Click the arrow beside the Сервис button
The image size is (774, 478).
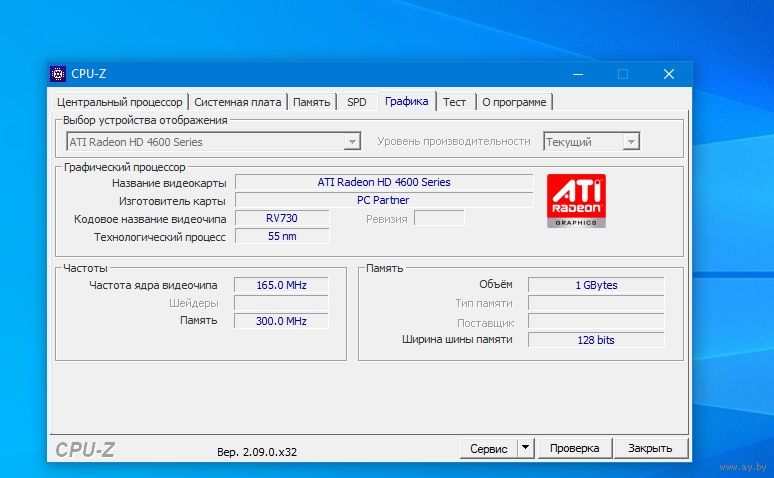pos(526,448)
